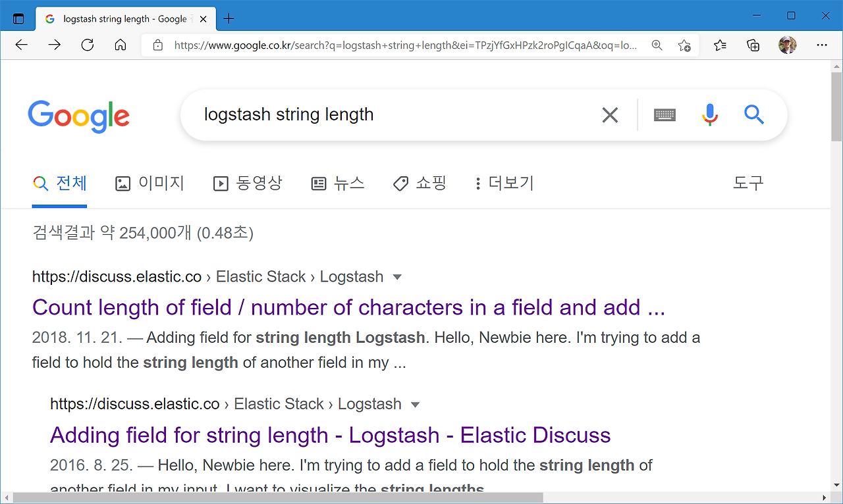Switch to the 이미지 tab
Screen dimensions: 843x504
(x=150, y=184)
